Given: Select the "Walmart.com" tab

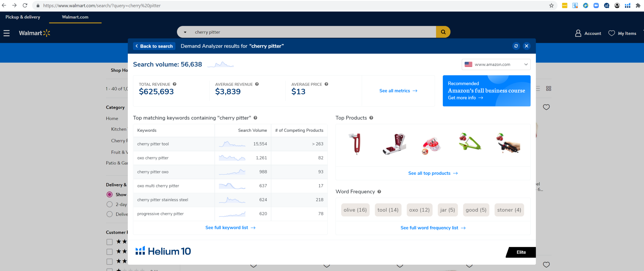Looking at the screenshot, I should 75,17.
